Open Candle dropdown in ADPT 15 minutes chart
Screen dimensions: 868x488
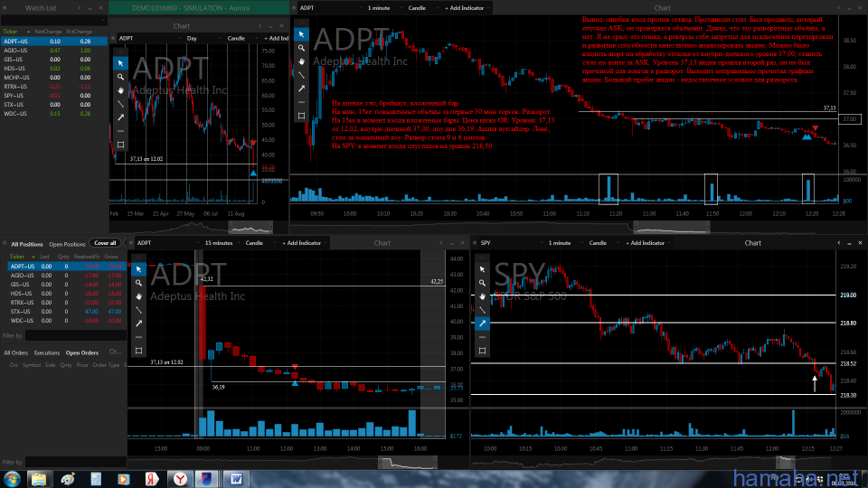261,243
